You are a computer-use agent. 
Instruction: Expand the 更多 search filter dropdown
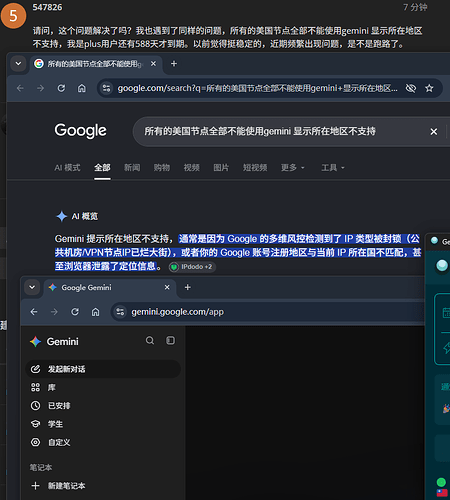tap(293, 168)
